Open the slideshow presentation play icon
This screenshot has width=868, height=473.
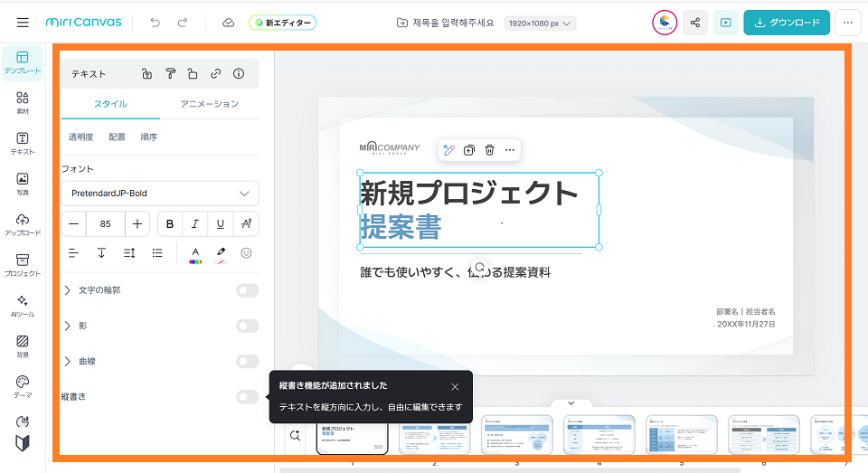pyautogui.click(x=725, y=23)
